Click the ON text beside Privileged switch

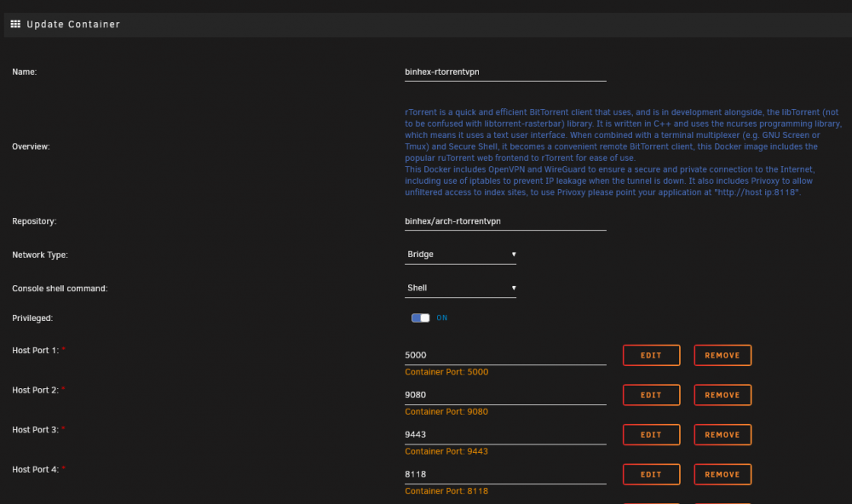point(441,318)
